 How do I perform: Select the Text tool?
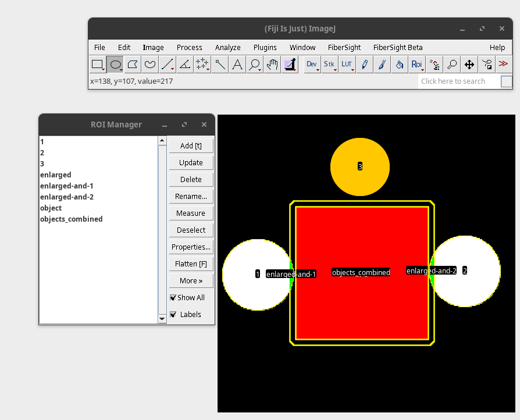[x=237, y=64]
